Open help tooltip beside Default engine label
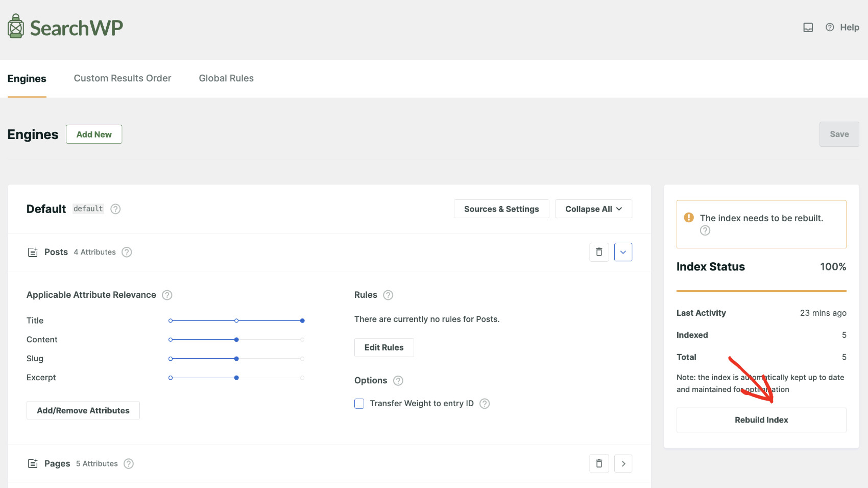Image resolution: width=868 pixels, height=488 pixels. coord(115,209)
